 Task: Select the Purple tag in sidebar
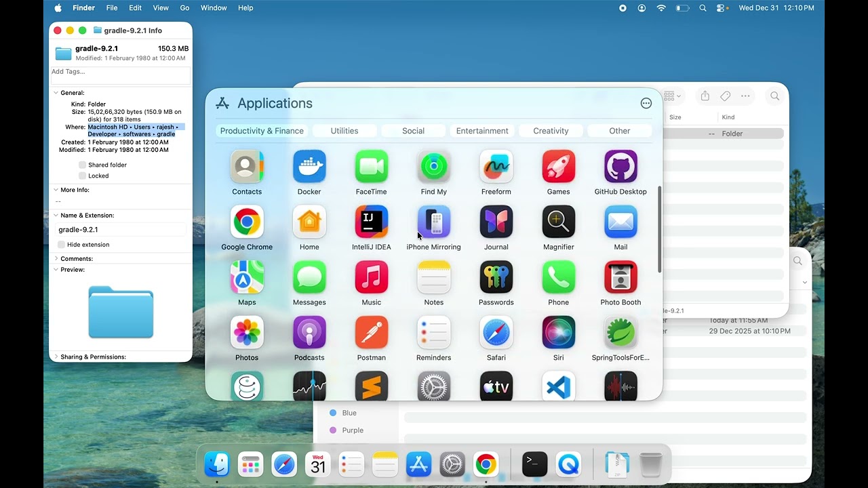(x=353, y=430)
